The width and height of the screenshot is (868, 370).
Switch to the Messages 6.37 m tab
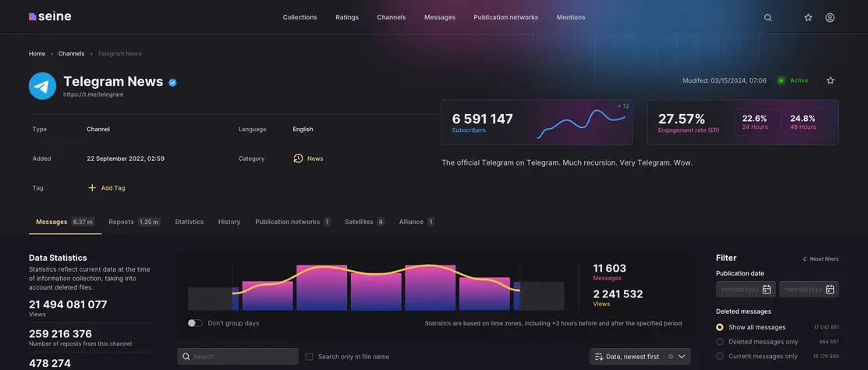(66, 222)
